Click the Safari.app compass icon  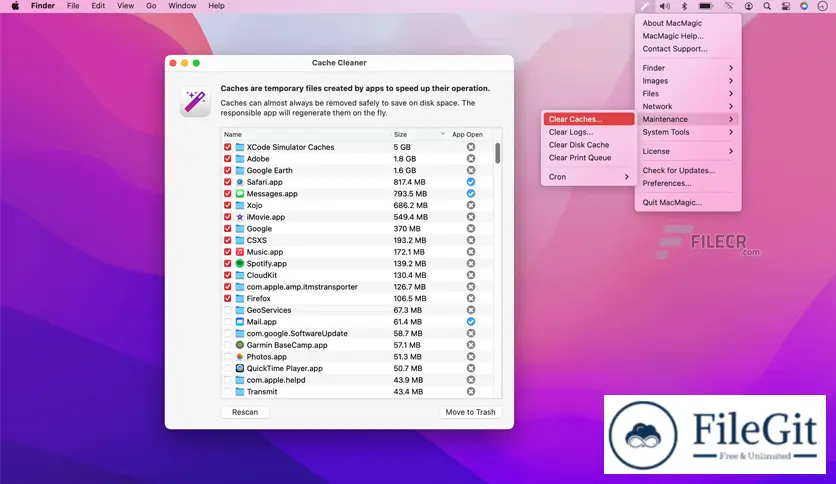coord(240,182)
